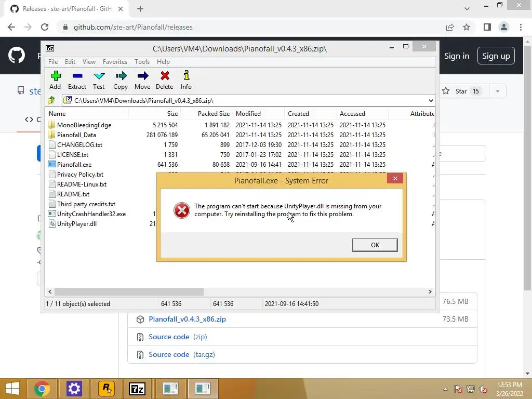This screenshot has width=532, height=399.
Task: Click the 7-Zip Add toolbar icon
Action: pos(55,76)
